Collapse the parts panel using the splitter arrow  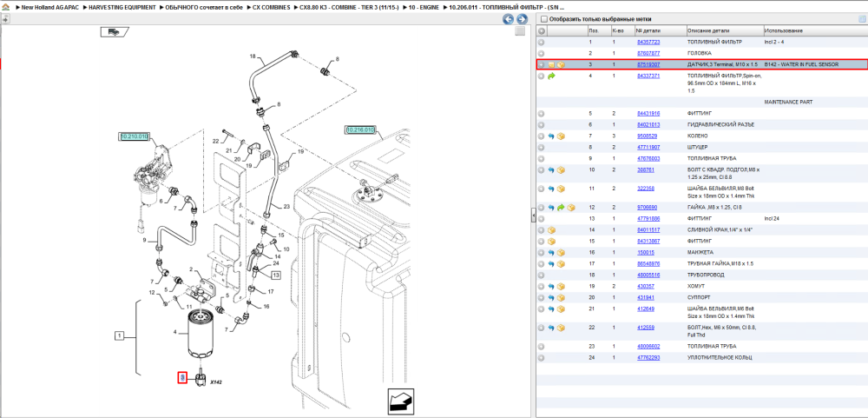tap(533, 214)
